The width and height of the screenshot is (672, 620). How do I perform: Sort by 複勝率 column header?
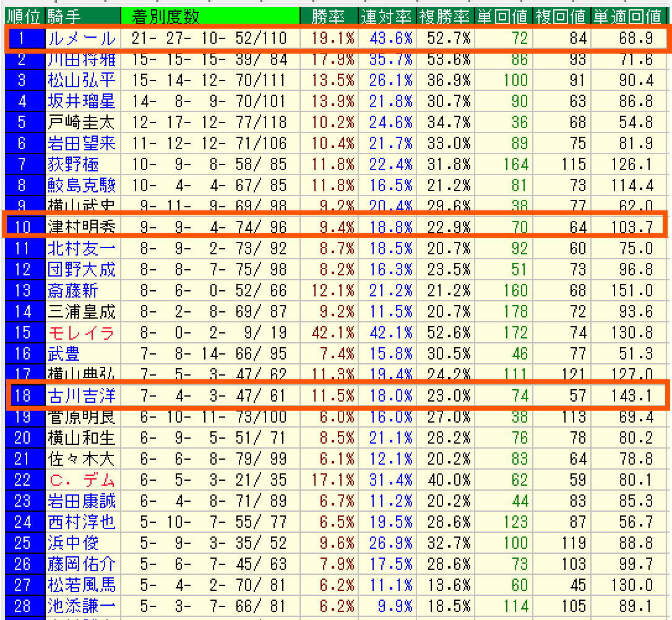click(444, 17)
